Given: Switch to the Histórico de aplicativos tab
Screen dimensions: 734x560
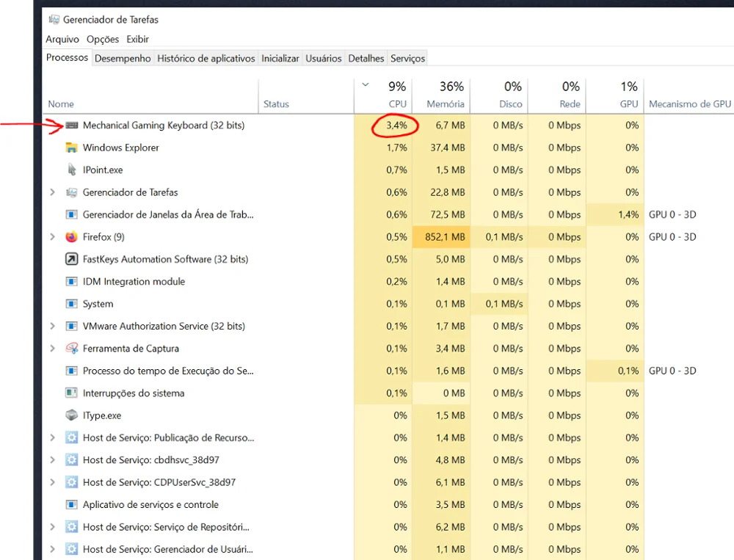Looking at the screenshot, I should (x=206, y=59).
